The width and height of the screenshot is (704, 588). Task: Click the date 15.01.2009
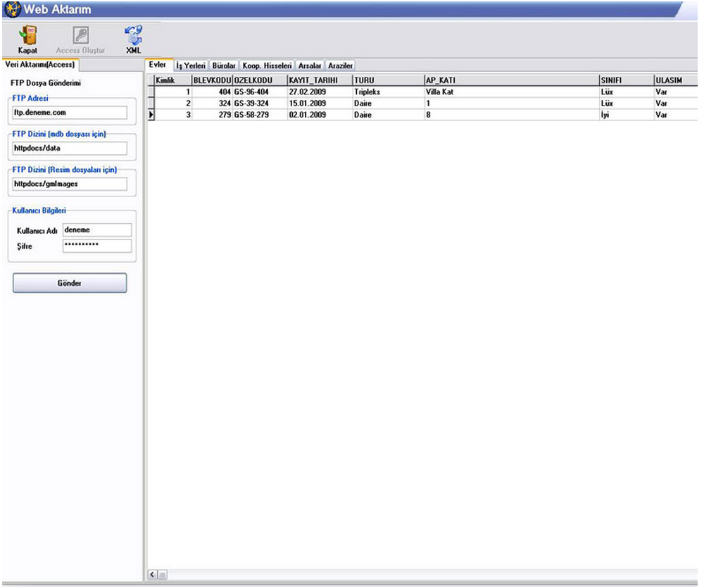320,104
